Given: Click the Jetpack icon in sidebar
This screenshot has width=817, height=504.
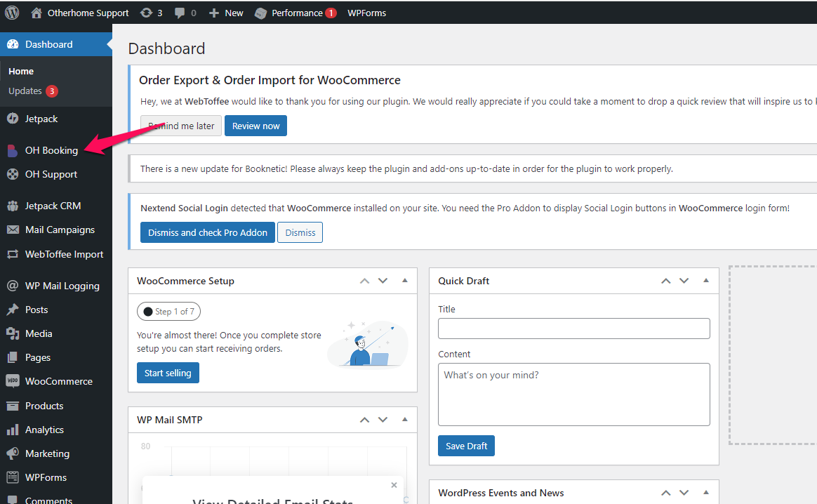Looking at the screenshot, I should (13, 119).
